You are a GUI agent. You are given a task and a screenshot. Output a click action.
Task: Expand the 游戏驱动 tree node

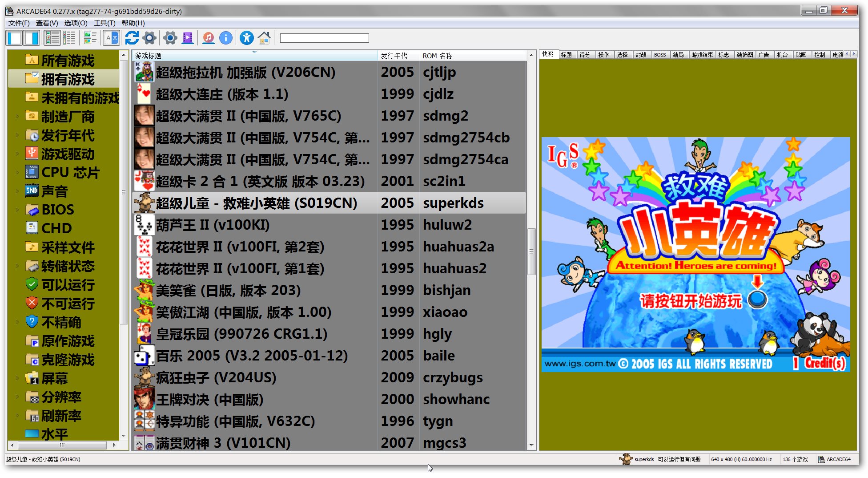[17, 154]
